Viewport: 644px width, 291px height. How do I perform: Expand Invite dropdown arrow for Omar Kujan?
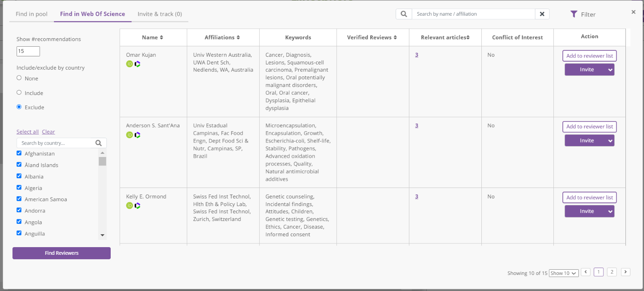(x=610, y=70)
